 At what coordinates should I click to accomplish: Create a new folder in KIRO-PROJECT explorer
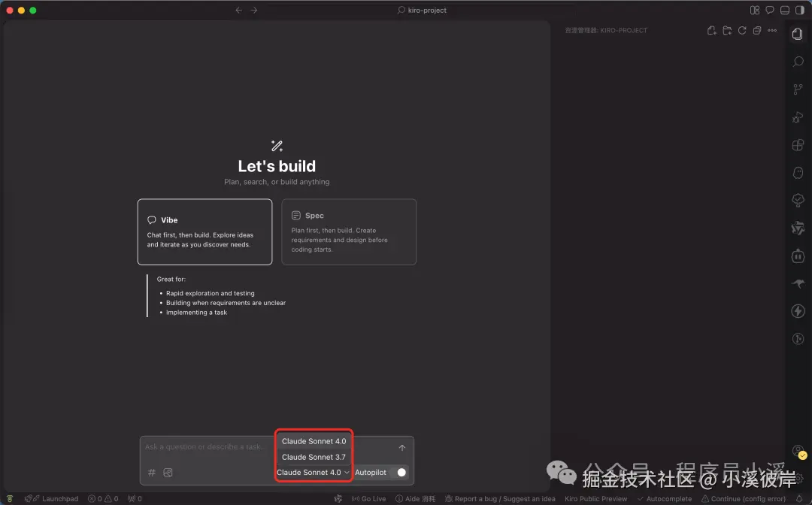[x=727, y=31]
